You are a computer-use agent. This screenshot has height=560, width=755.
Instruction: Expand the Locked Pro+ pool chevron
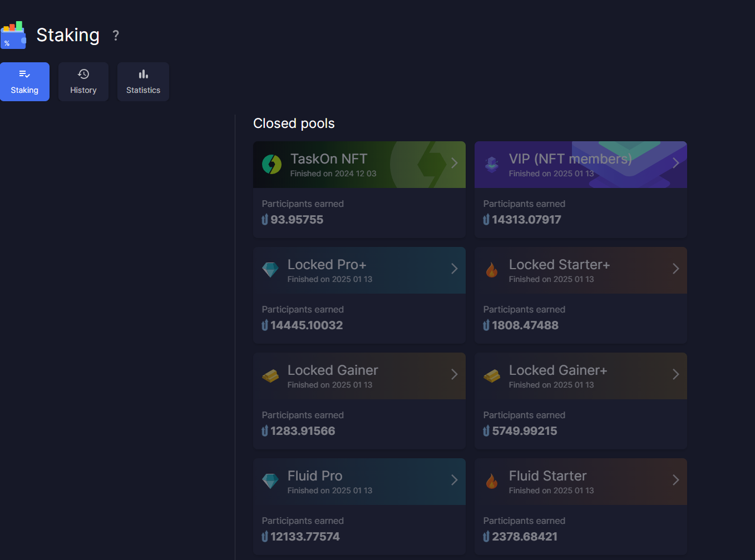point(454,269)
